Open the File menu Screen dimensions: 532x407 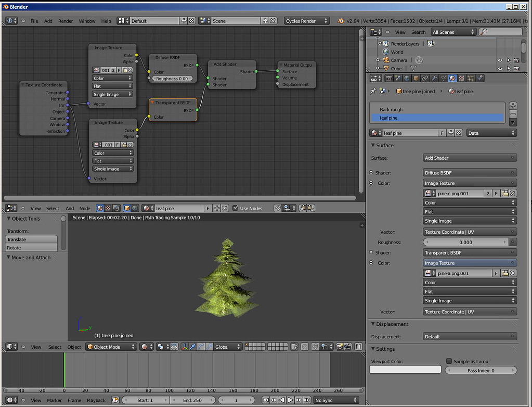click(x=34, y=21)
